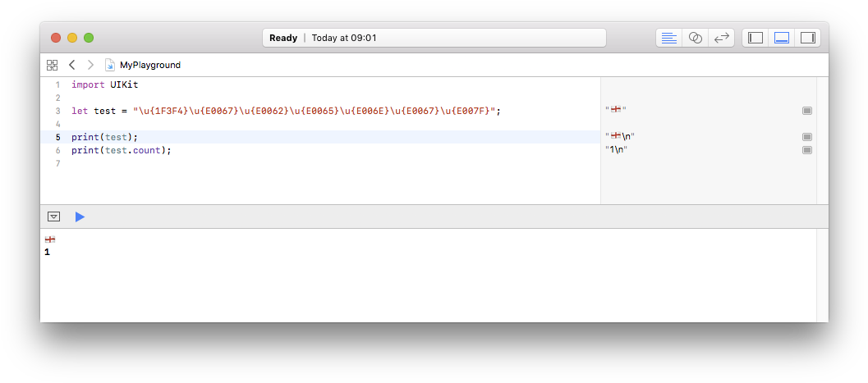Viewport: 868px width, 383px height.
Task: Zoom window with green button
Action: (89, 38)
